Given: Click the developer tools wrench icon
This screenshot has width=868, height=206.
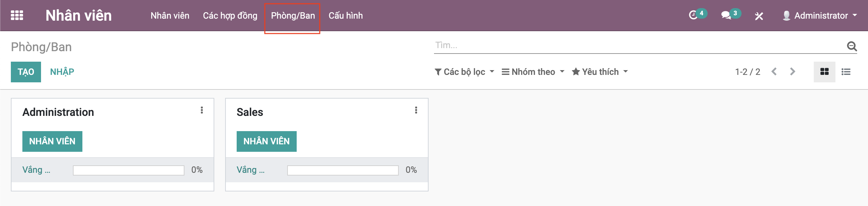Looking at the screenshot, I should point(759,16).
